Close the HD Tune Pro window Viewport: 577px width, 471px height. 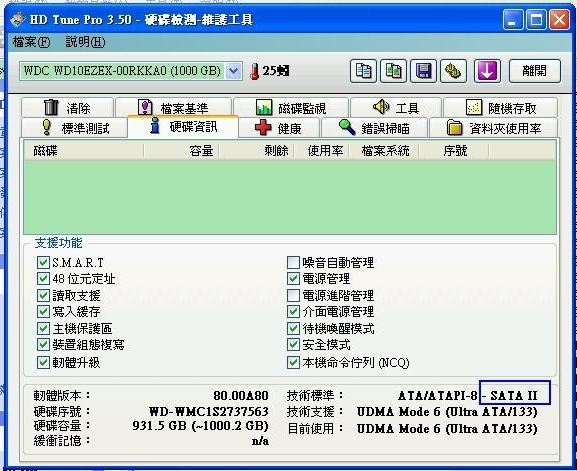click(x=559, y=19)
